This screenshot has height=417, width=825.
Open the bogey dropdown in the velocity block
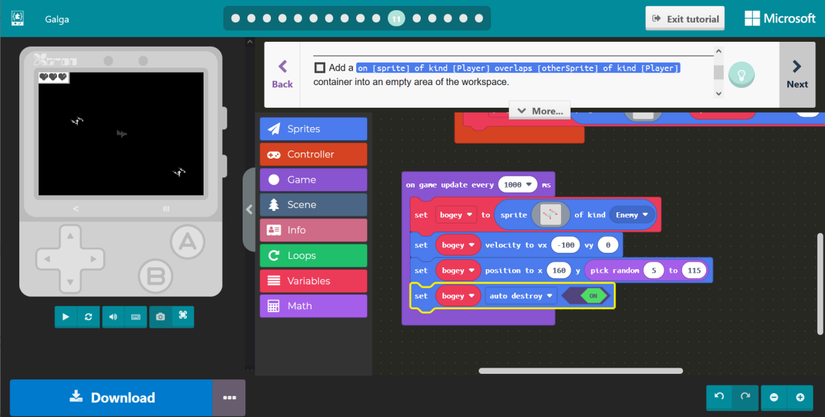pyautogui.click(x=458, y=245)
